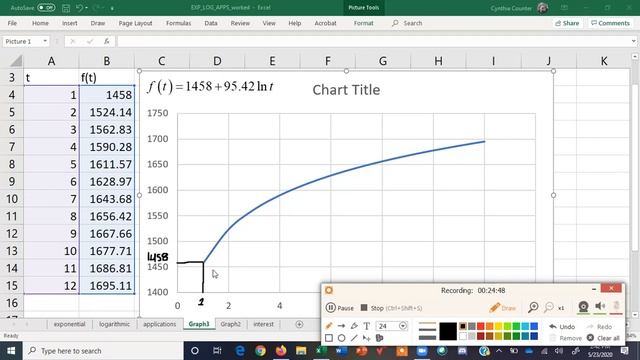Select cell B4 showing 1458
Viewport: 640px width, 360px height.
pos(107,95)
